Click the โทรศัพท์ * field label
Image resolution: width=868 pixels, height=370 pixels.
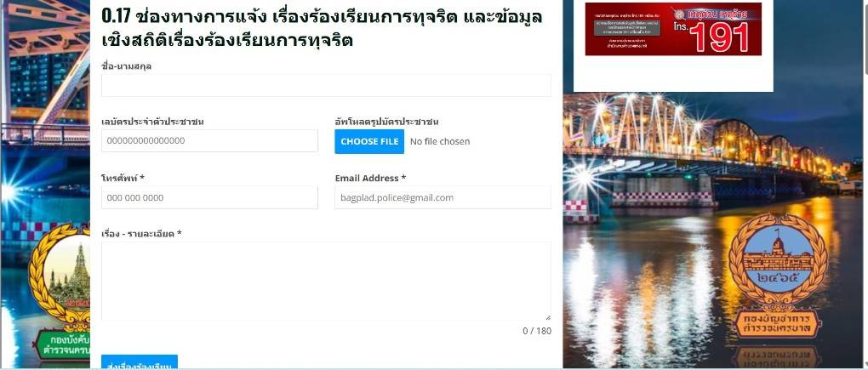[x=123, y=178]
